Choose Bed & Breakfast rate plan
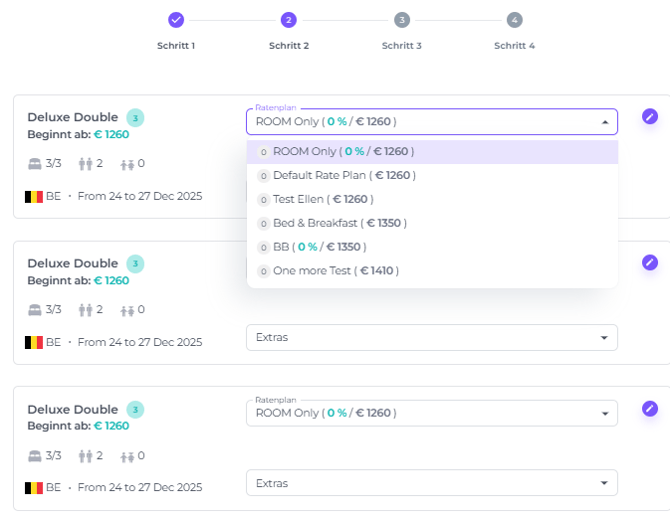670x518 pixels. [339, 223]
